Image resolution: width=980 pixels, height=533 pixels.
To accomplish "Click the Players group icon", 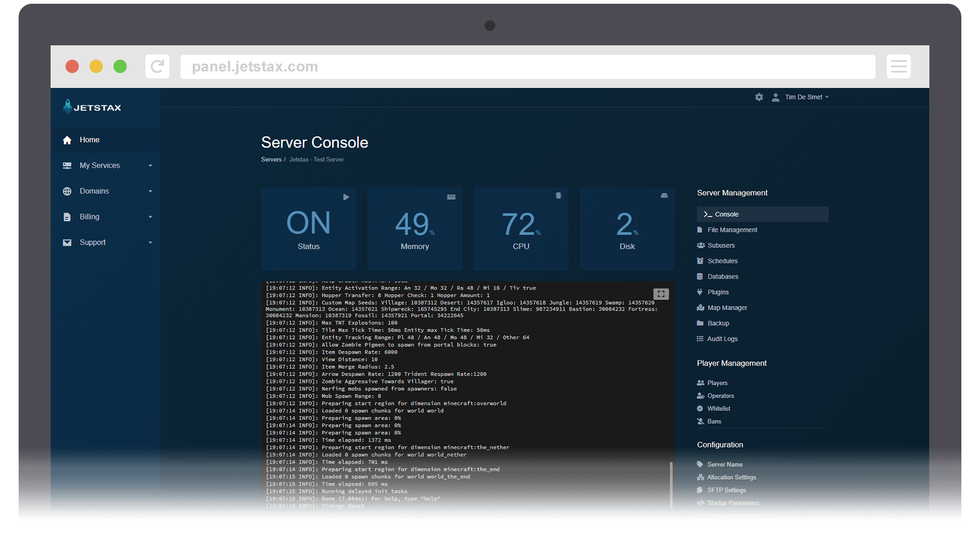I will point(700,383).
